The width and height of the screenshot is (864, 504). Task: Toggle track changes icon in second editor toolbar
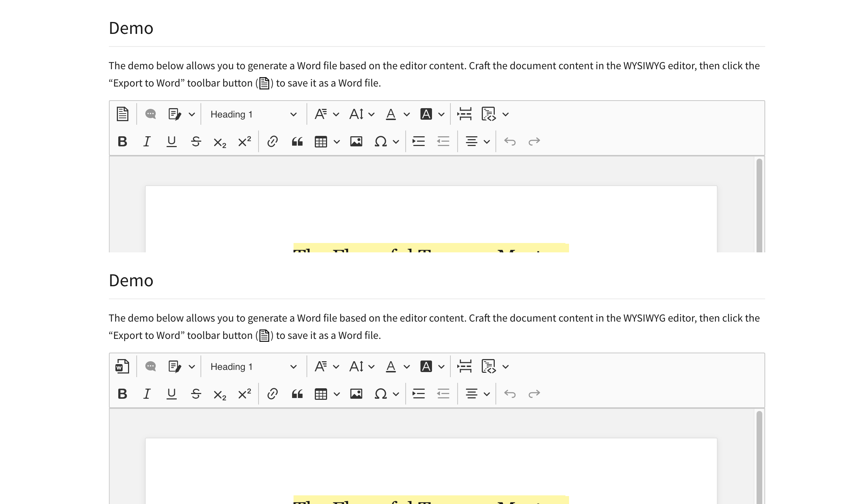pos(175,367)
